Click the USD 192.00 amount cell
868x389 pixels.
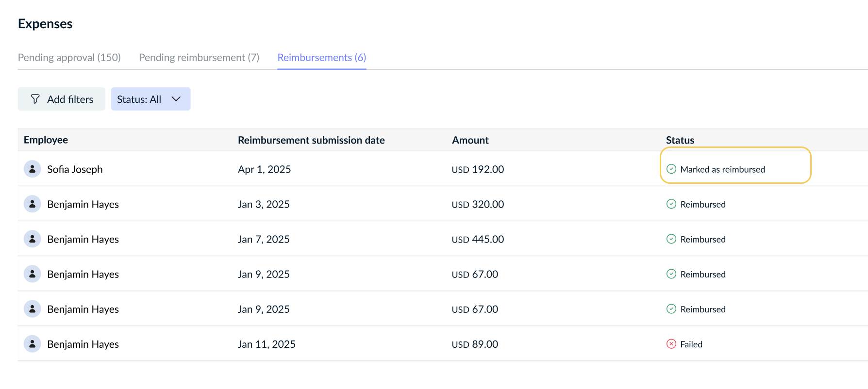(x=478, y=169)
